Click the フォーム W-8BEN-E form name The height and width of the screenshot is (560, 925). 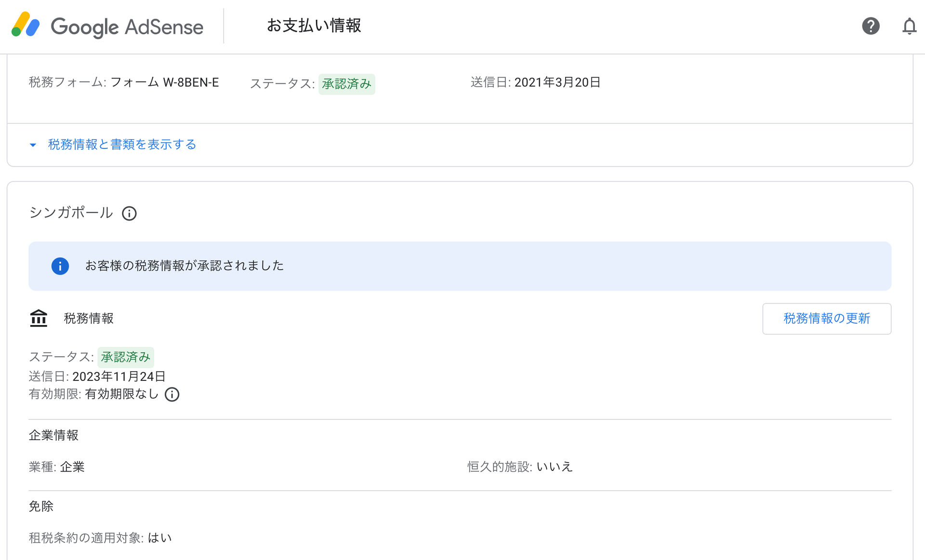click(165, 82)
